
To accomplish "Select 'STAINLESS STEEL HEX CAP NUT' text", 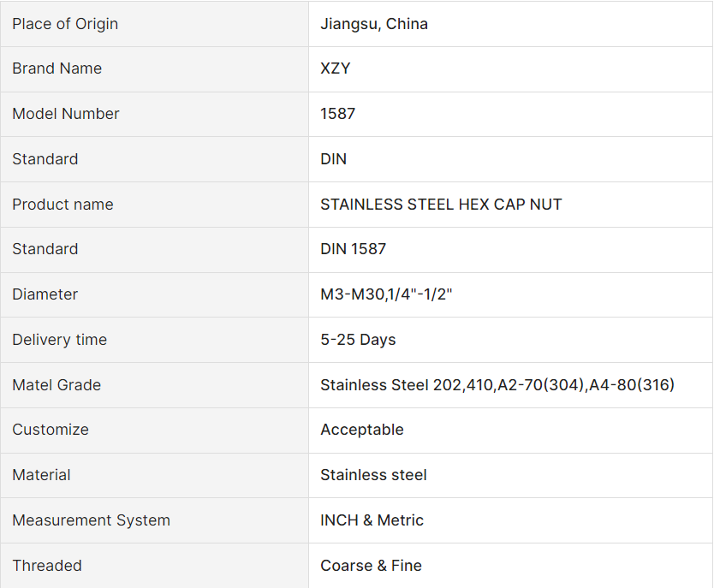I will pos(441,205).
